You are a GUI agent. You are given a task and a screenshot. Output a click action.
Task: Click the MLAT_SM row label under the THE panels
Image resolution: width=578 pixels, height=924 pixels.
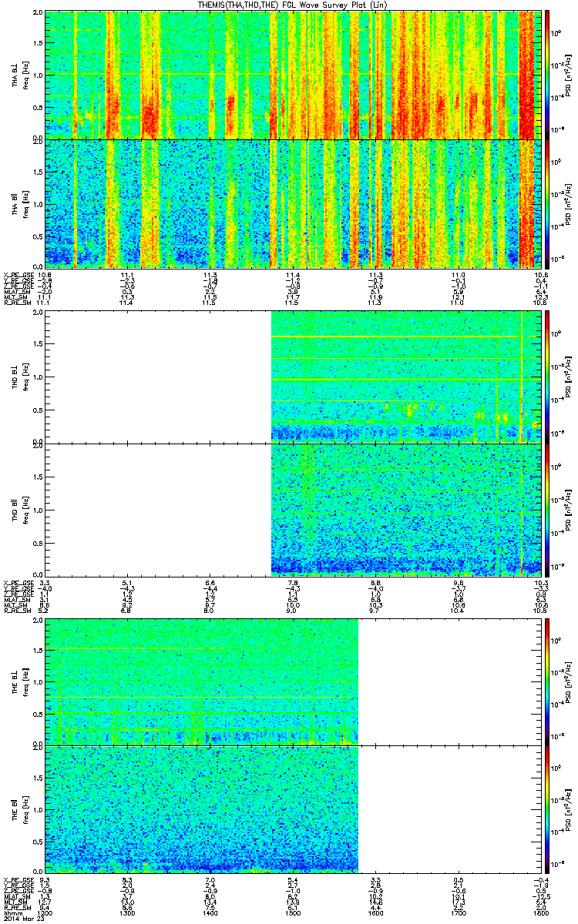point(15,898)
